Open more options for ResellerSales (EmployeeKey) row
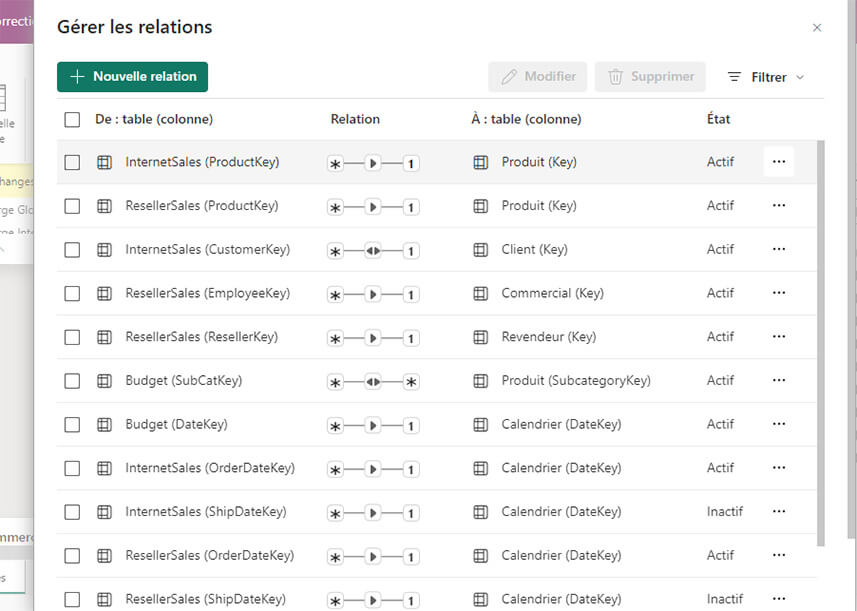The image size is (857, 611). click(x=779, y=293)
